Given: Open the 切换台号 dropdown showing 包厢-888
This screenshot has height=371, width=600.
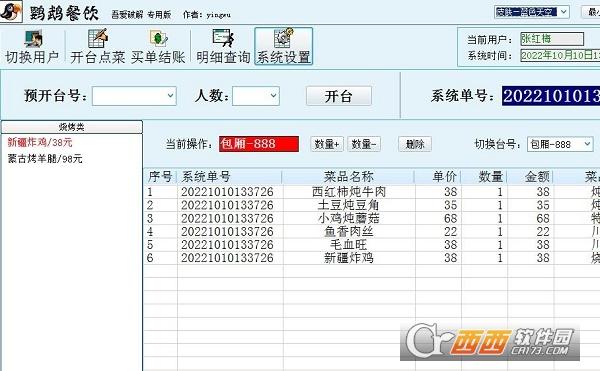Looking at the screenshot, I should (560, 144).
